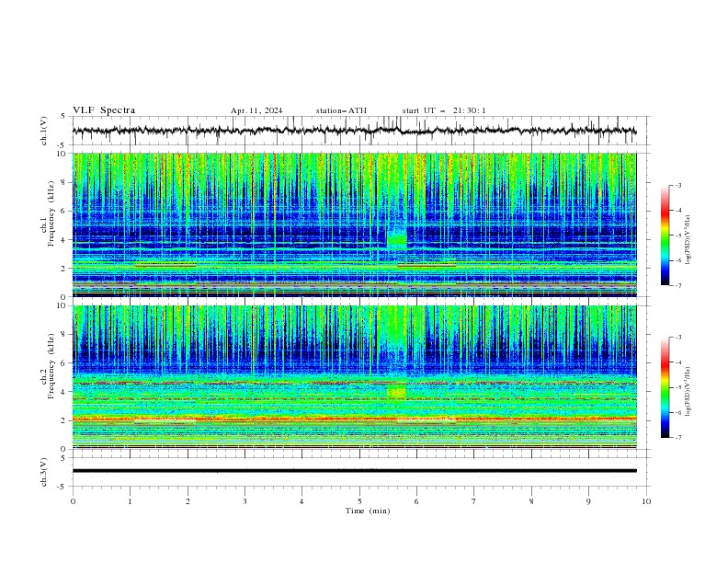Click the time axis tick label '10'
This screenshot has width=728, height=563.
point(646,501)
